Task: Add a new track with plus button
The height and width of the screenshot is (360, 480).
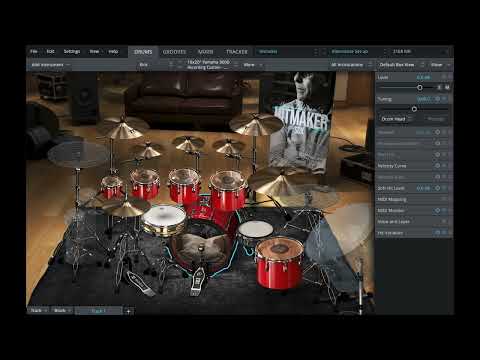Action: (x=128, y=311)
